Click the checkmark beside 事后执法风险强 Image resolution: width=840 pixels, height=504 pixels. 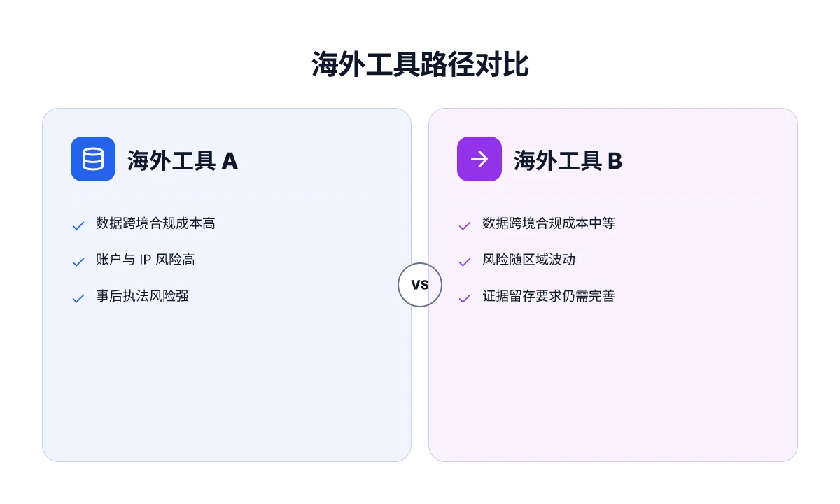pos(78,298)
